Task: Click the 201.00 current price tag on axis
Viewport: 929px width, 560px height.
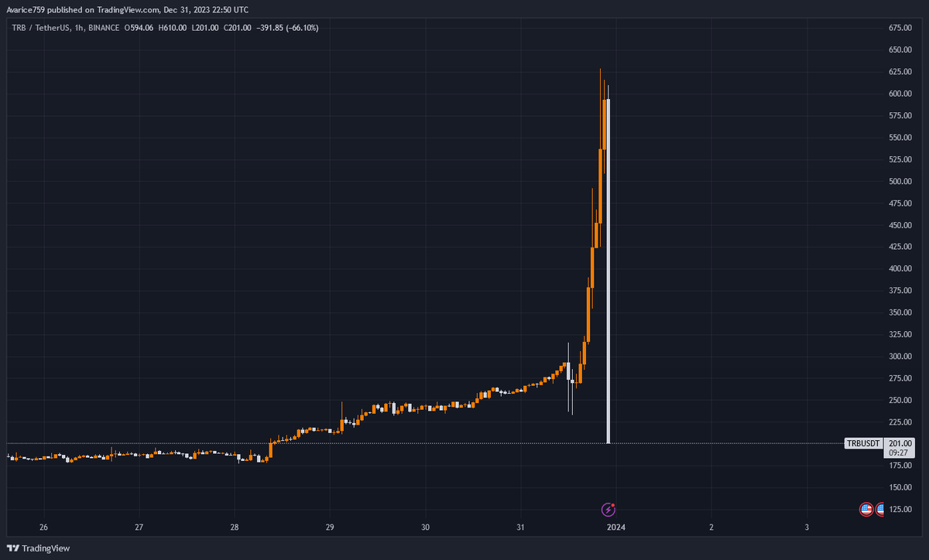Action: (x=900, y=442)
